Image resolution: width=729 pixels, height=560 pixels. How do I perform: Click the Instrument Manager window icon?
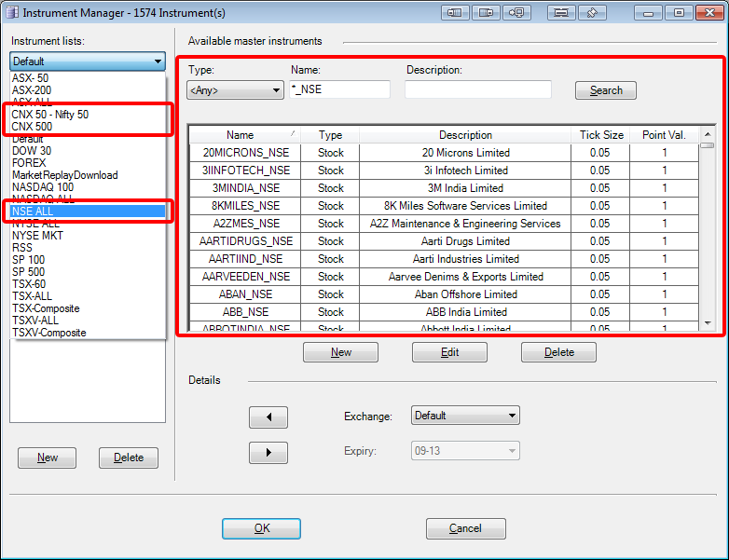click(11, 12)
